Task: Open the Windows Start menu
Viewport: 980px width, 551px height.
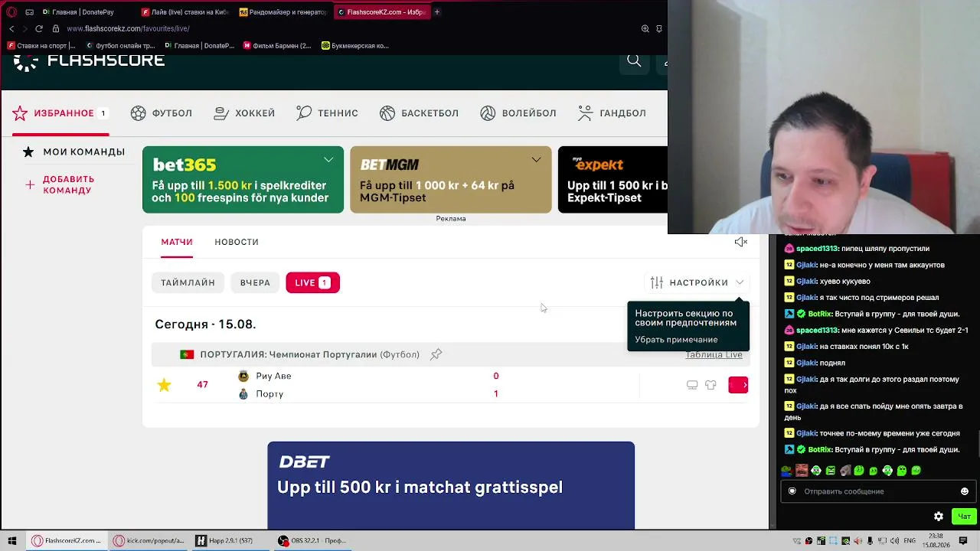Action: point(11,541)
